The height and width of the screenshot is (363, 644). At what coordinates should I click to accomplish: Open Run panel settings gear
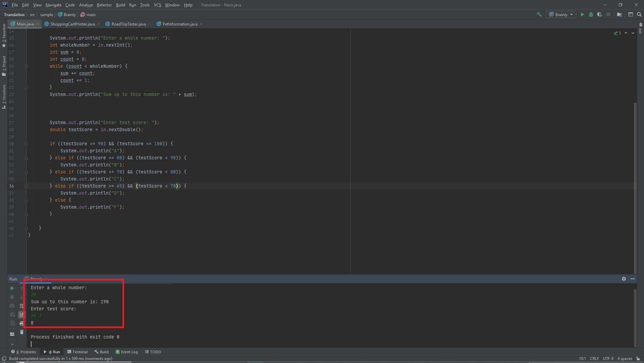click(x=624, y=279)
